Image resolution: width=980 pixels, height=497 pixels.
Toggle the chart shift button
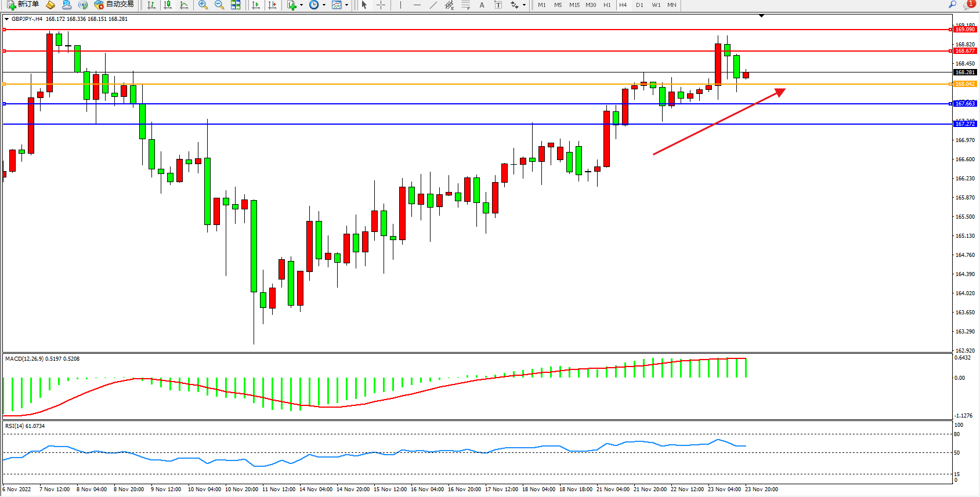tap(272, 5)
